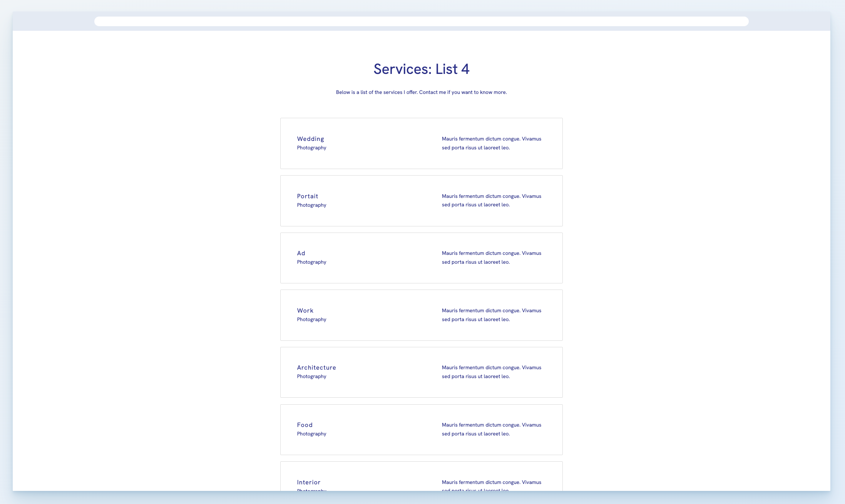Click the Food service title
This screenshot has height=504, width=845.
coord(305,425)
